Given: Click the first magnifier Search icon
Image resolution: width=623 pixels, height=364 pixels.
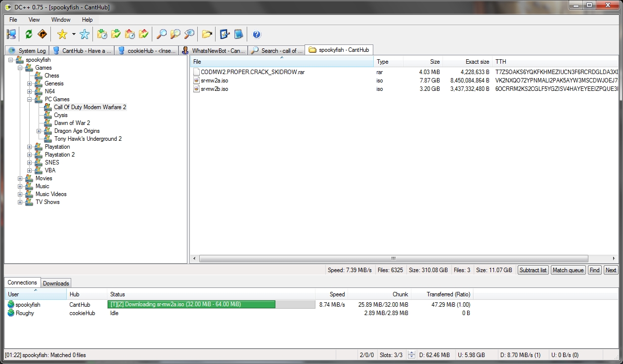Looking at the screenshot, I should coord(161,34).
